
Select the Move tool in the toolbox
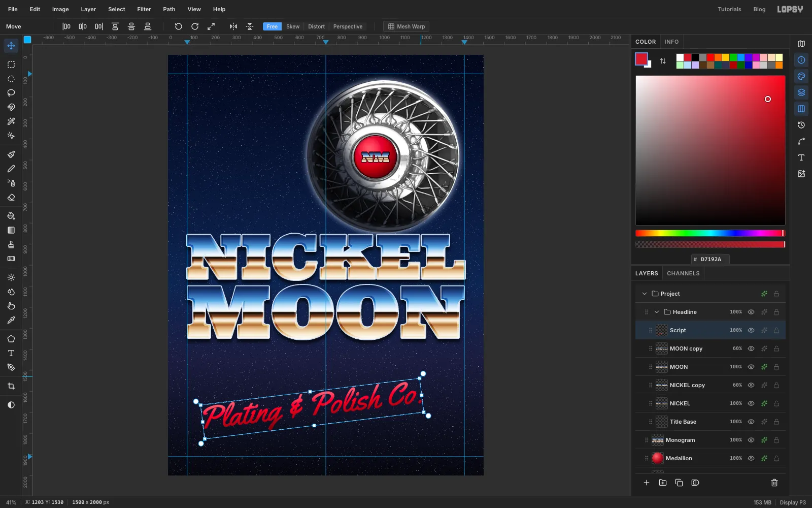point(11,46)
